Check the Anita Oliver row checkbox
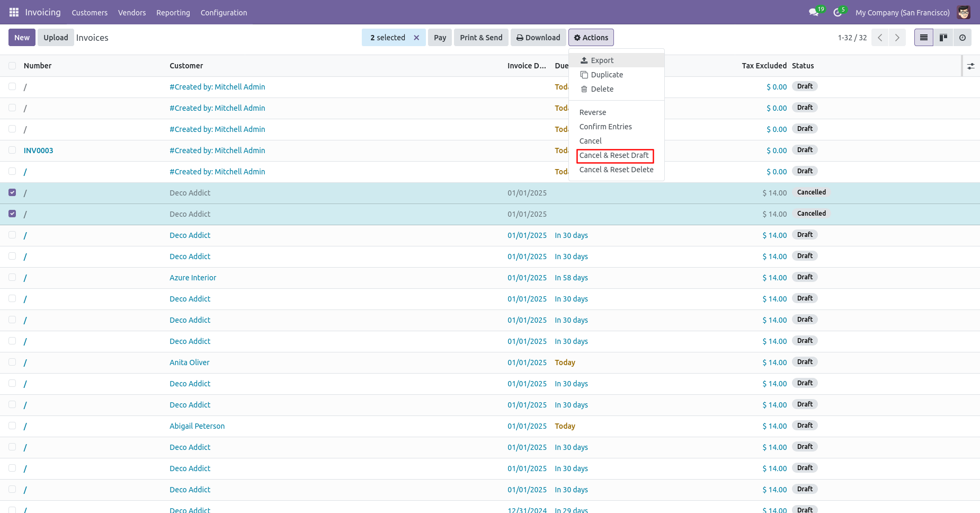Viewport: 980px width, 513px height. click(12, 362)
